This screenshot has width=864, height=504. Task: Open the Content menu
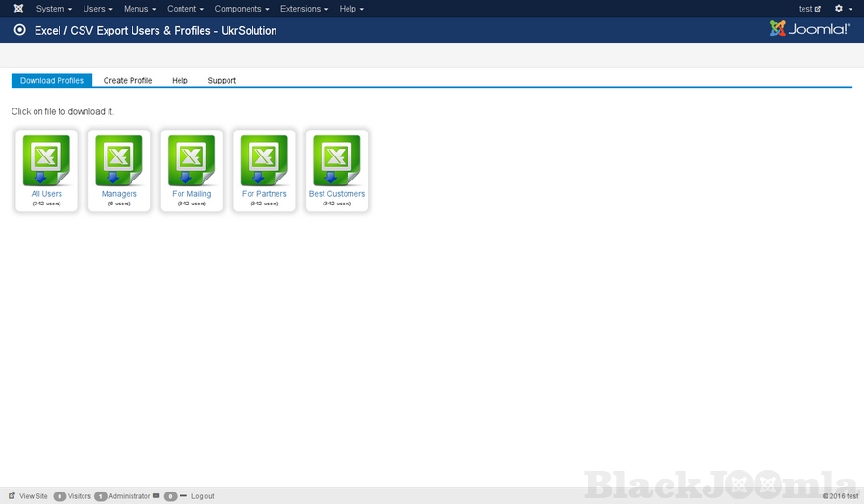(x=185, y=9)
